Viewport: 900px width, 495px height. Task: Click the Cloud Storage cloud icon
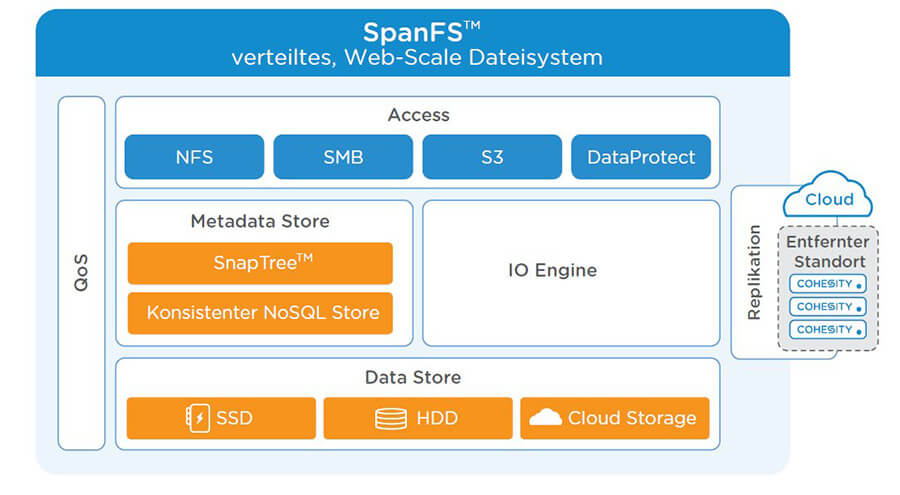[545, 417]
